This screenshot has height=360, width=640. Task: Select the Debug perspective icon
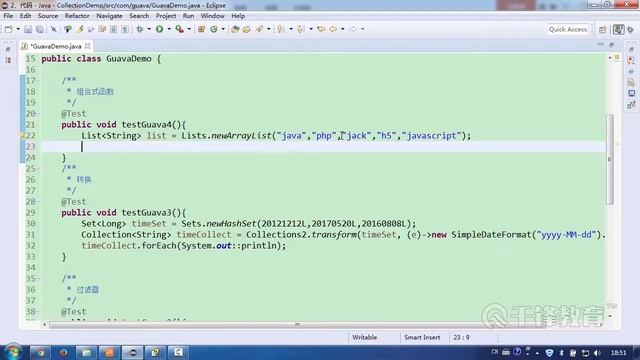[631, 29]
